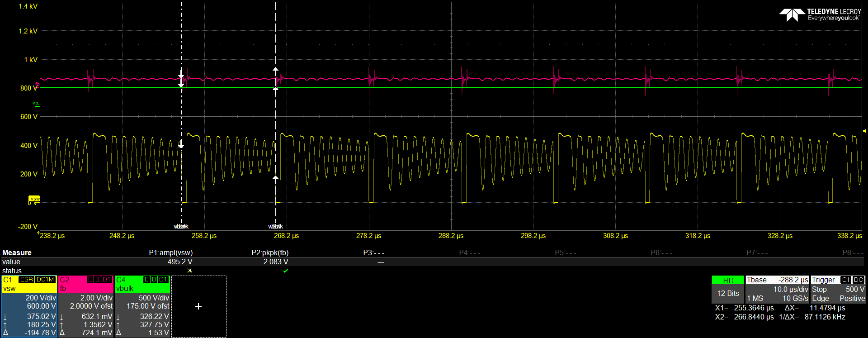
Task: Click the -600.00 V offset on C1
Action: click(40, 306)
